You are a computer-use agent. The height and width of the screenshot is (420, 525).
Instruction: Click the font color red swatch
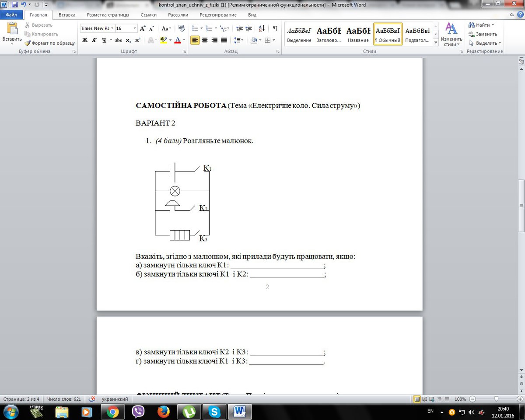click(x=177, y=40)
